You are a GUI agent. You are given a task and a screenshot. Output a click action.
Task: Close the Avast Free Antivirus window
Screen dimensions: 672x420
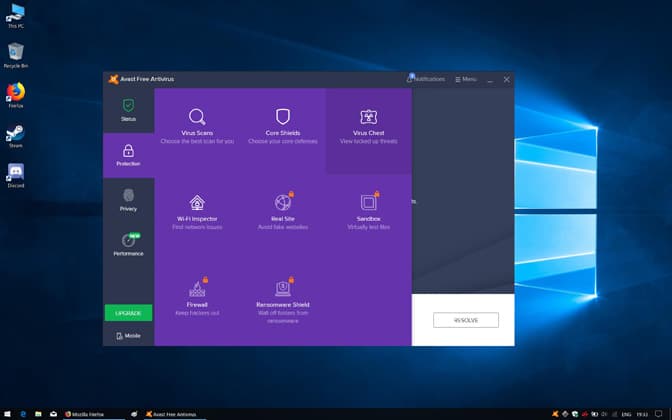(507, 79)
